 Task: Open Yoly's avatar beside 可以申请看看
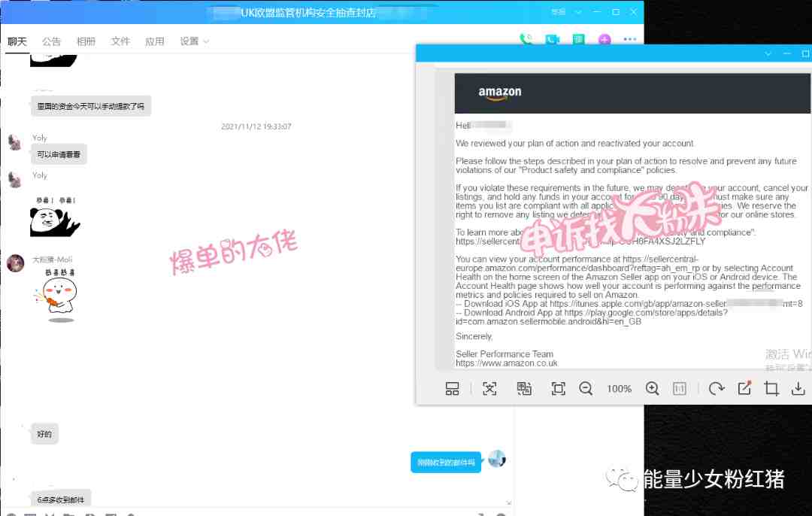[15, 142]
